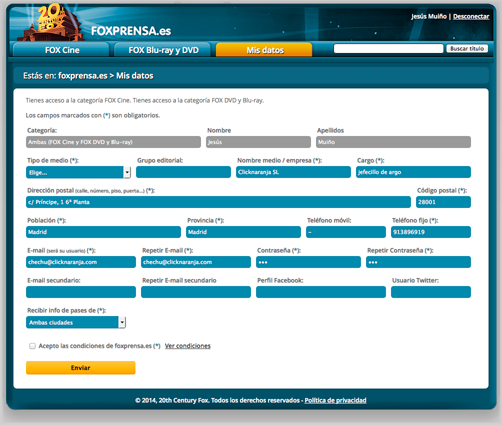Click into the Grupo editorial field

click(183, 172)
